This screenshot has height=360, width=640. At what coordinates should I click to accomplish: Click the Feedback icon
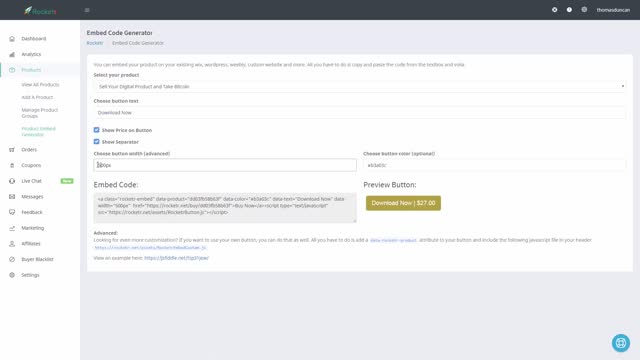tap(12, 212)
